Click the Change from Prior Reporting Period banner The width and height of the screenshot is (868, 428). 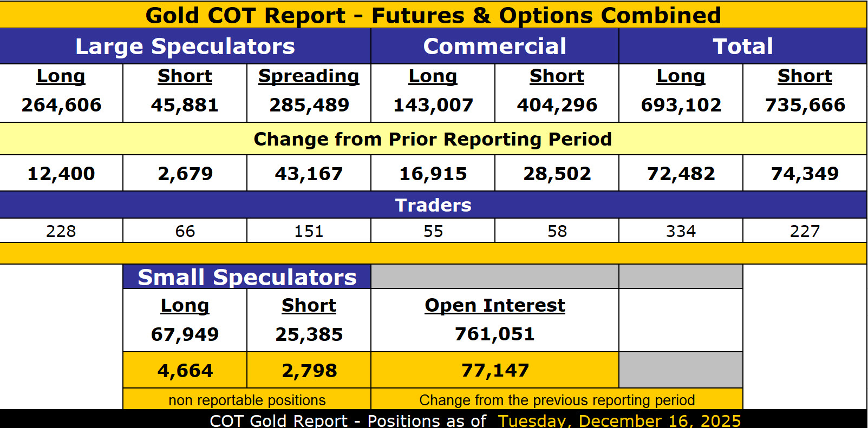433,139
